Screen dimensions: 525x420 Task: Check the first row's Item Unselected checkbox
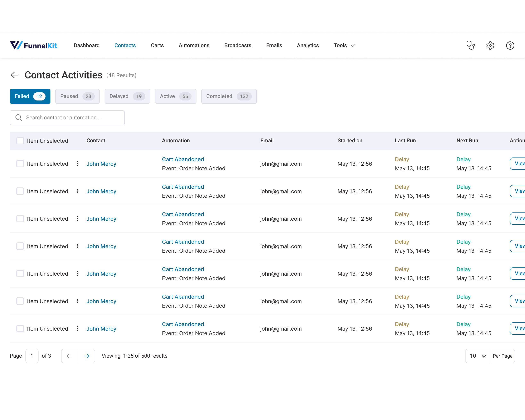(20, 164)
